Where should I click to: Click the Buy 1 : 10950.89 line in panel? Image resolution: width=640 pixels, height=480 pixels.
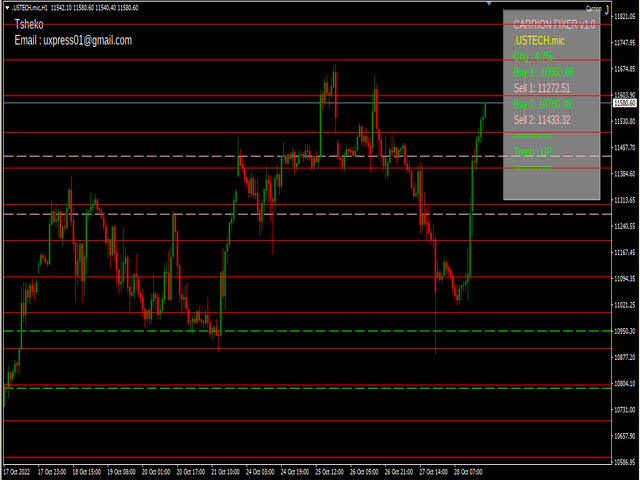pos(543,72)
